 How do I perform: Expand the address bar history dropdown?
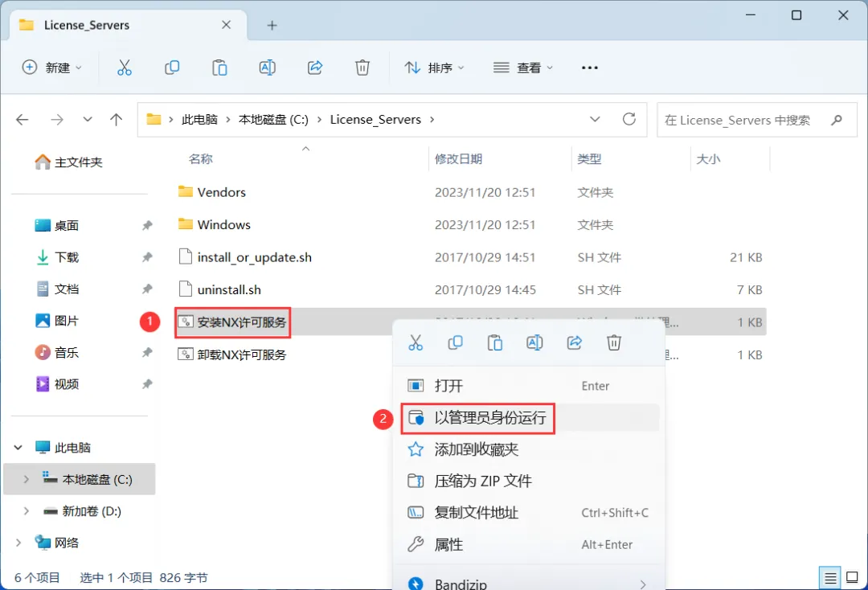(x=595, y=119)
